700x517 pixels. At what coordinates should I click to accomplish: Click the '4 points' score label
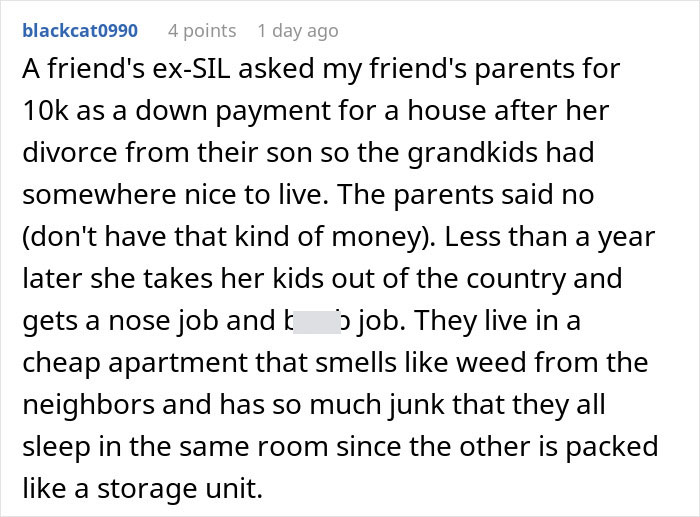click(202, 31)
